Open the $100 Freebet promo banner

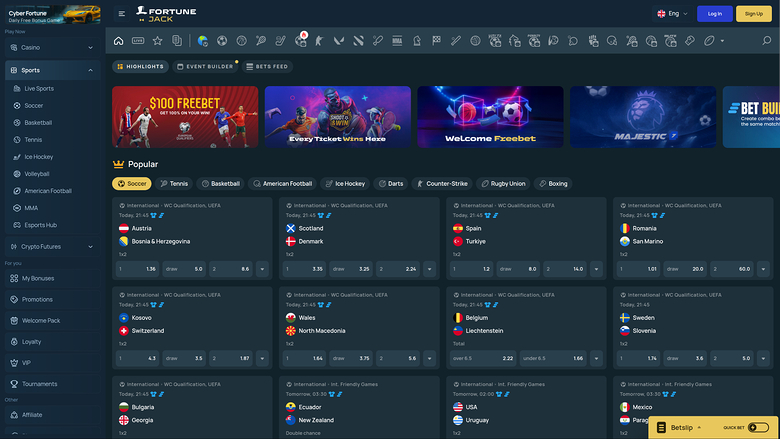pyautogui.click(x=185, y=117)
